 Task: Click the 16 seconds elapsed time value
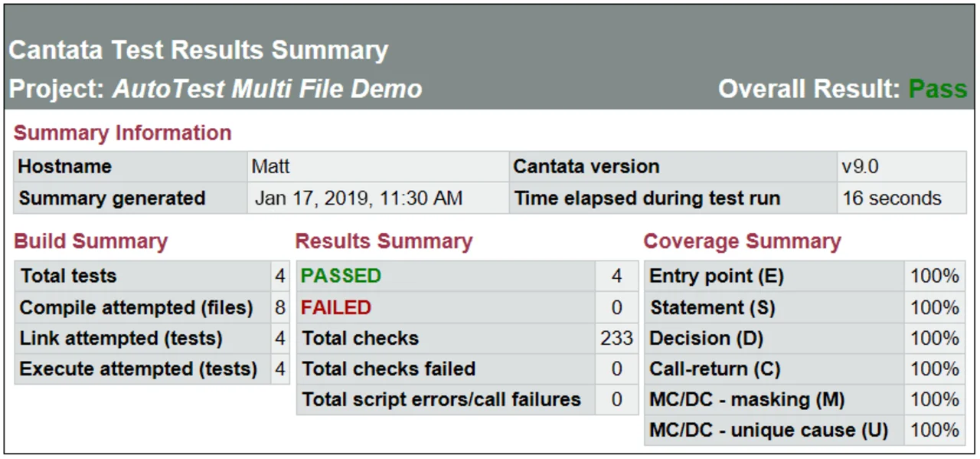pyautogui.click(x=901, y=198)
